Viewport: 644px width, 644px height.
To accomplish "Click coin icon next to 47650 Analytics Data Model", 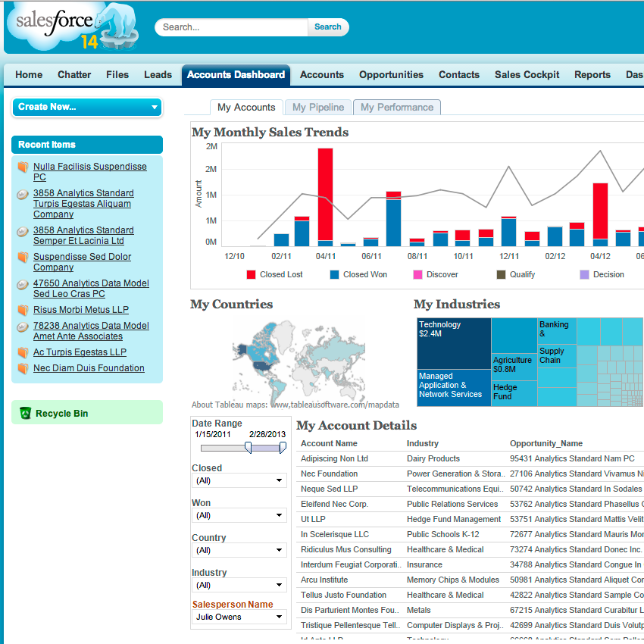I will click(23, 284).
